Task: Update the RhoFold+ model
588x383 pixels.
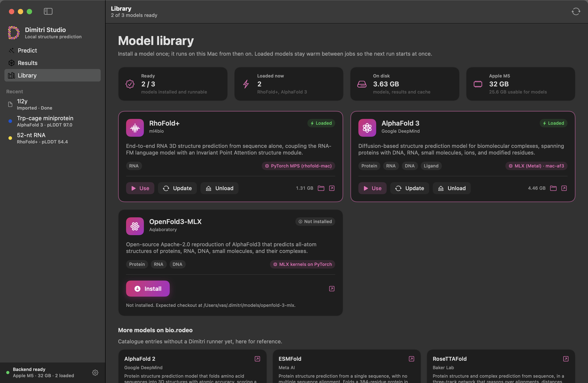Action: [178, 188]
